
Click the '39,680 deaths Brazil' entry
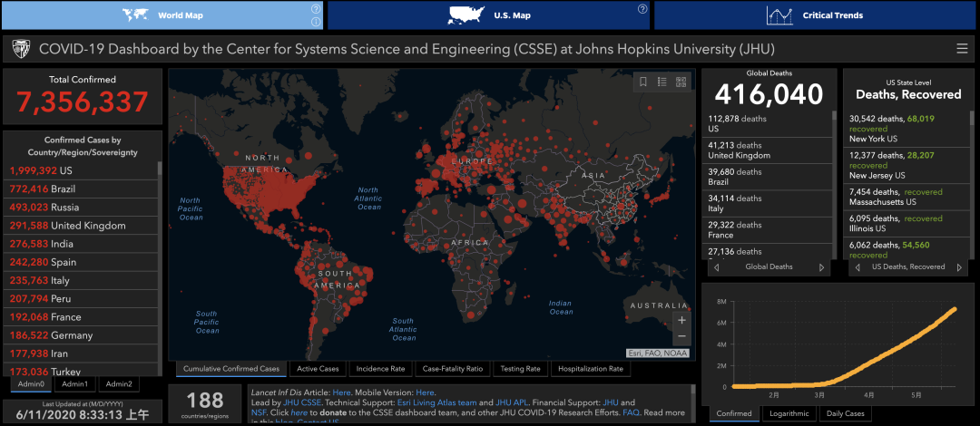768,177
